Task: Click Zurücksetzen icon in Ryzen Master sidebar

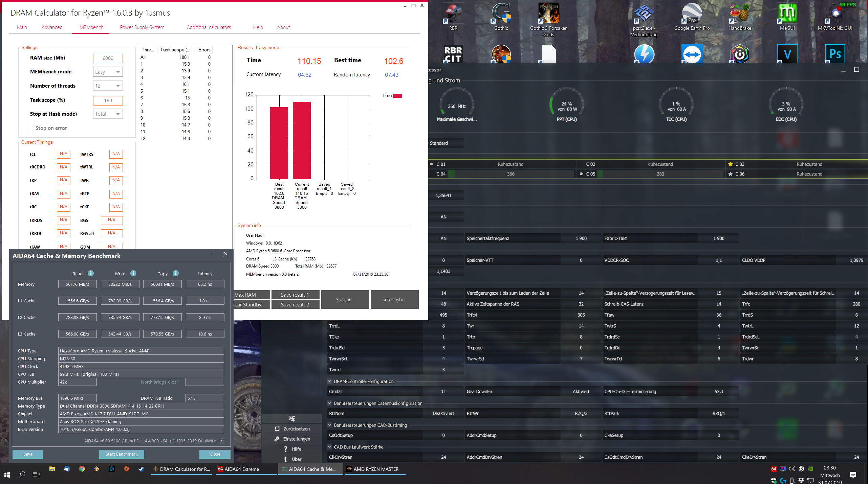Action: [x=277, y=429]
